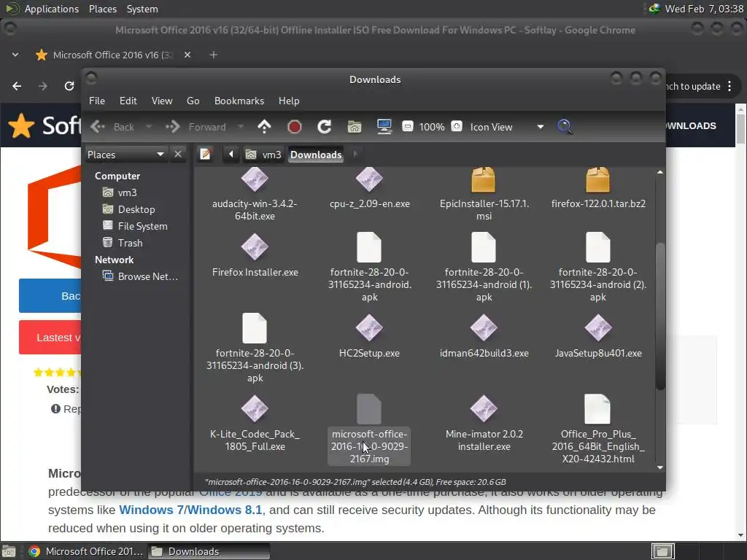The image size is (747, 560).
Task: Click Downloads path bar button
Action: pyautogui.click(x=316, y=155)
